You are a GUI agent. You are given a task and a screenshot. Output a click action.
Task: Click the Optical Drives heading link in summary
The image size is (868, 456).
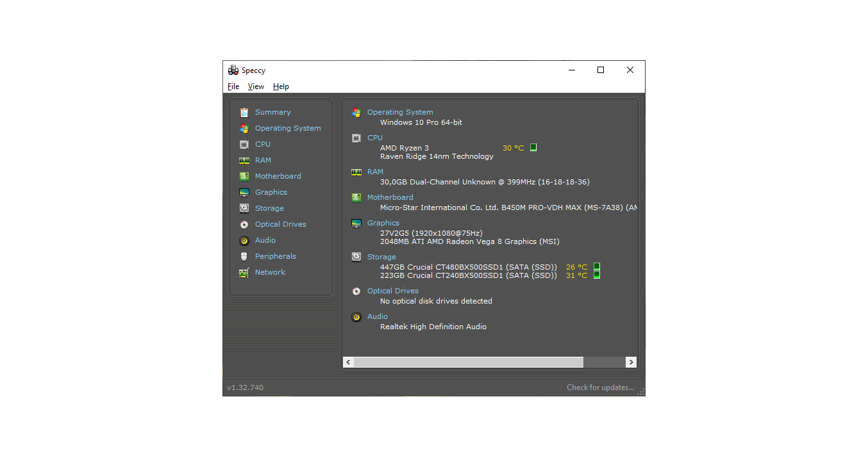pos(393,291)
